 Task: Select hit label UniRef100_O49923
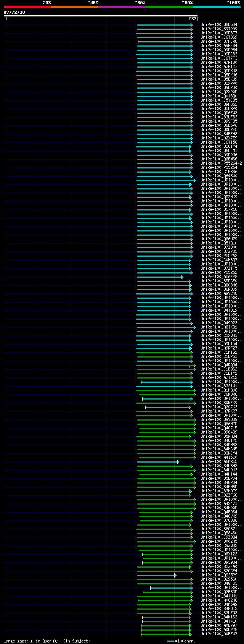[x=219, y=323]
